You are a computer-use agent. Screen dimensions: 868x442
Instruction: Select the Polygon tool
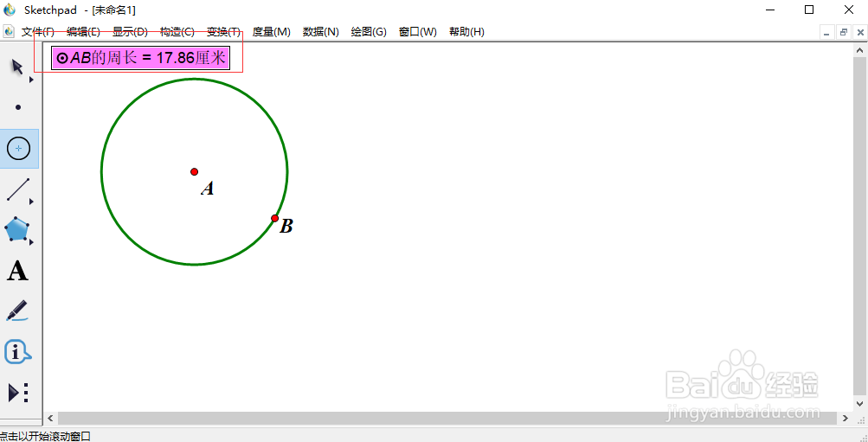pyautogui.click(x=17, y=229)
